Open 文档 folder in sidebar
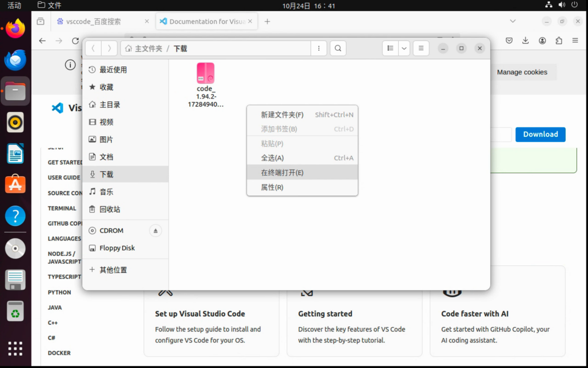 pos(125,157)
